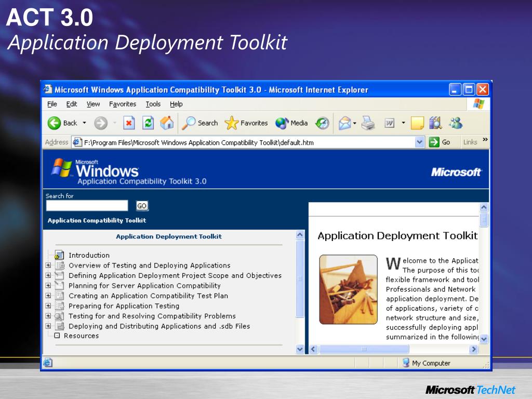Click the Edit with Word icon

pyautogui.click(x=389, y=123)
